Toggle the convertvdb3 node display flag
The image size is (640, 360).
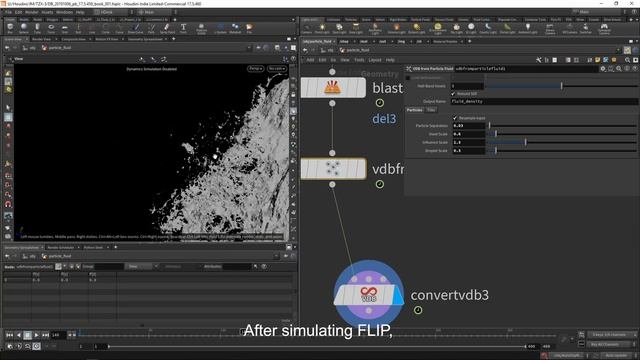[x=398, y=296]
